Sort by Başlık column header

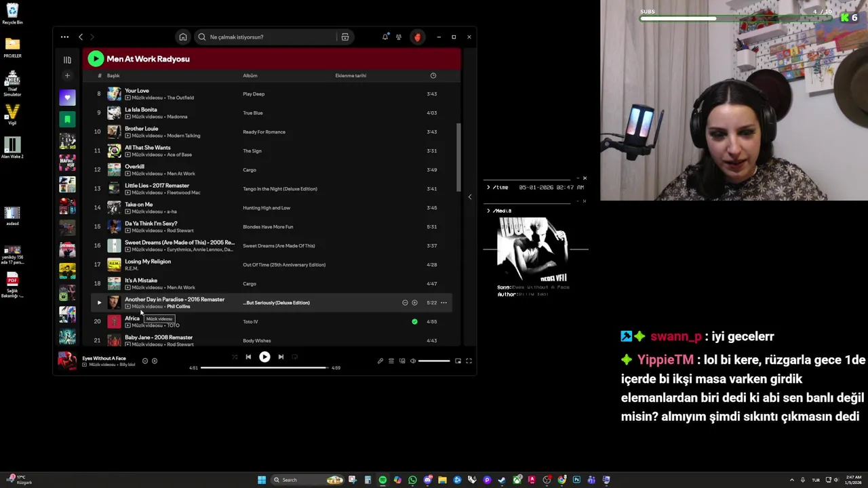[113, 76]
